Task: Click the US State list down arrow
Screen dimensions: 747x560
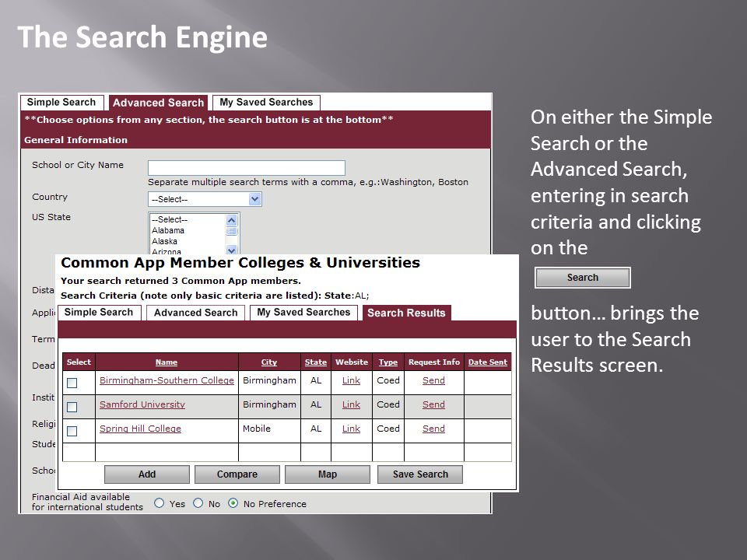Action: (232, 250)
